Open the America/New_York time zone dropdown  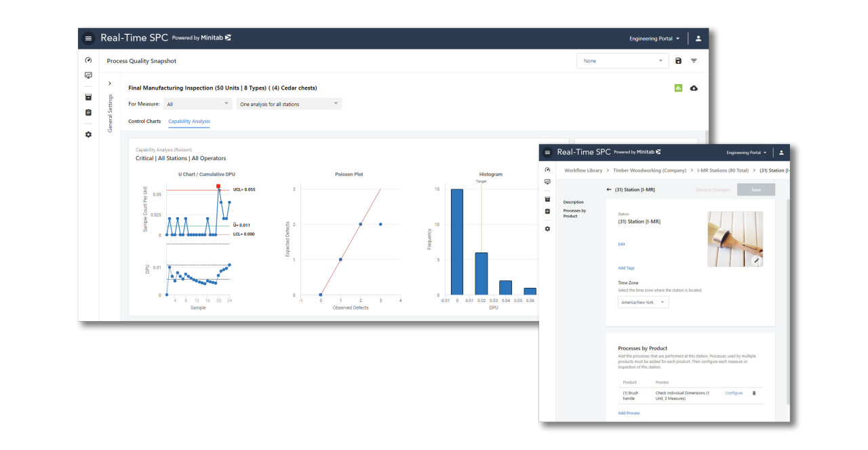[x=642, y=302]
